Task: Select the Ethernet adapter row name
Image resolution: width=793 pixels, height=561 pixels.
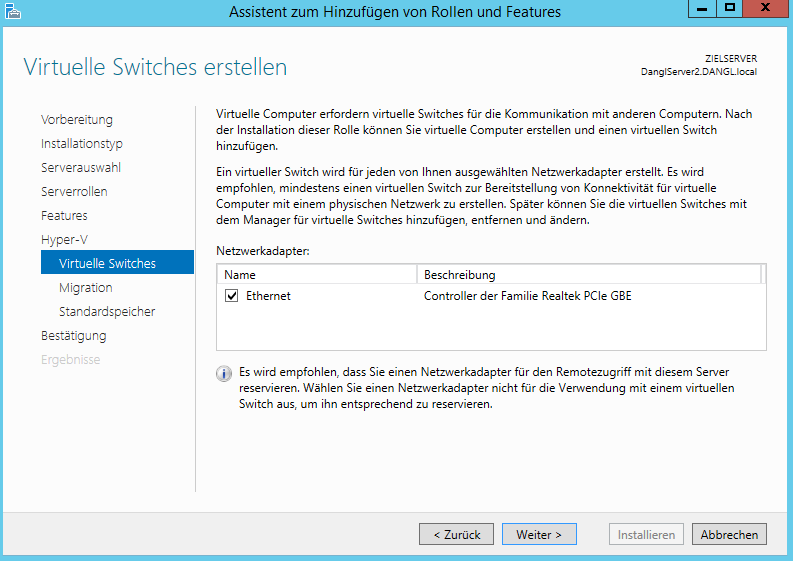Action: coord(268,296)
